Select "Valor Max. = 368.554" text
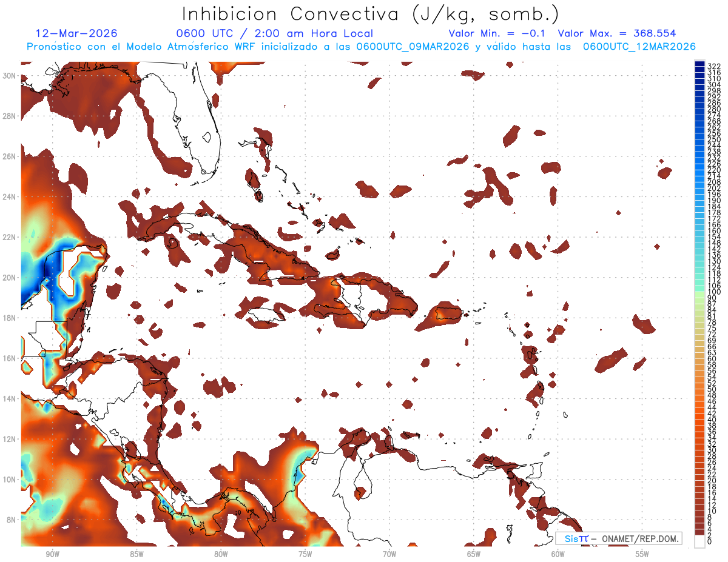Screen dimensions: 728x562 (x=617, y=33)
